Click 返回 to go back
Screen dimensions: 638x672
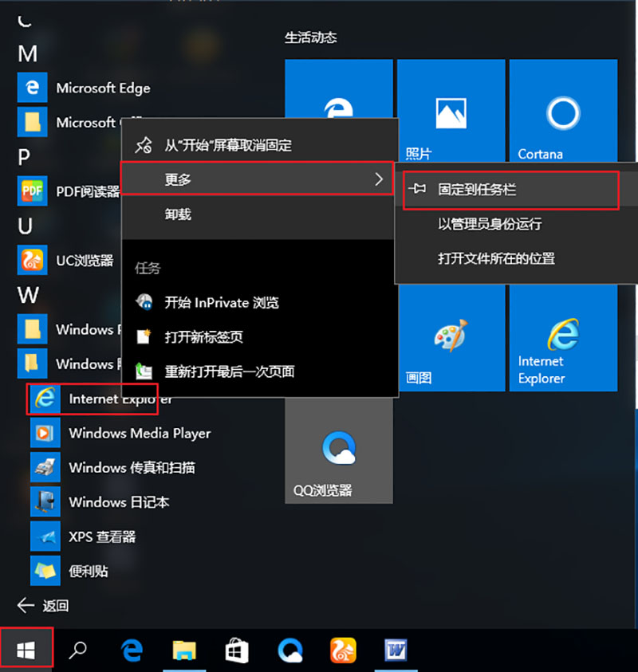[x=44, y=606]
